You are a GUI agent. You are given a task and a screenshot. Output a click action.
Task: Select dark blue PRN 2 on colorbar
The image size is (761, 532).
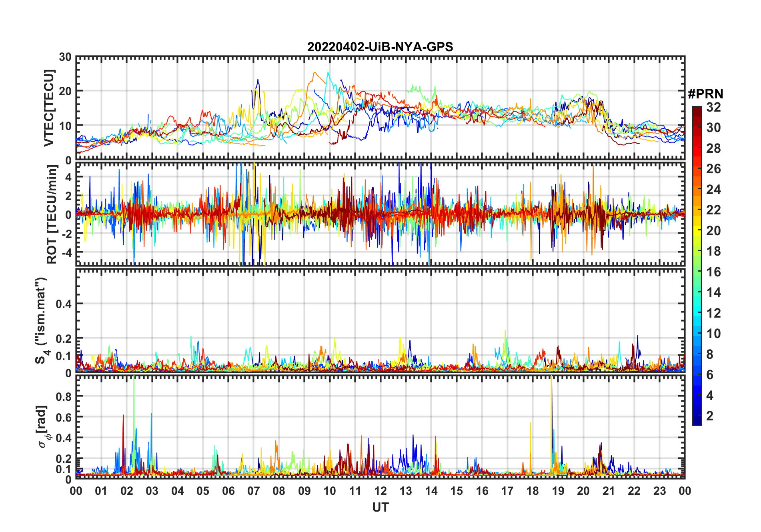pyautogui.click(x=697, y=416)
